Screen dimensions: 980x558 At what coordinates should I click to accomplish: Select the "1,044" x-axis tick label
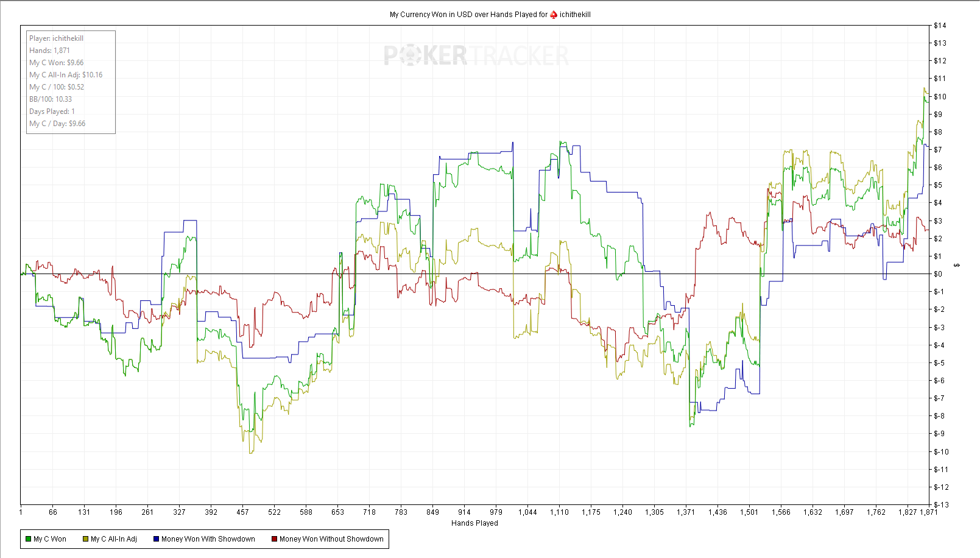click(527, 512)
